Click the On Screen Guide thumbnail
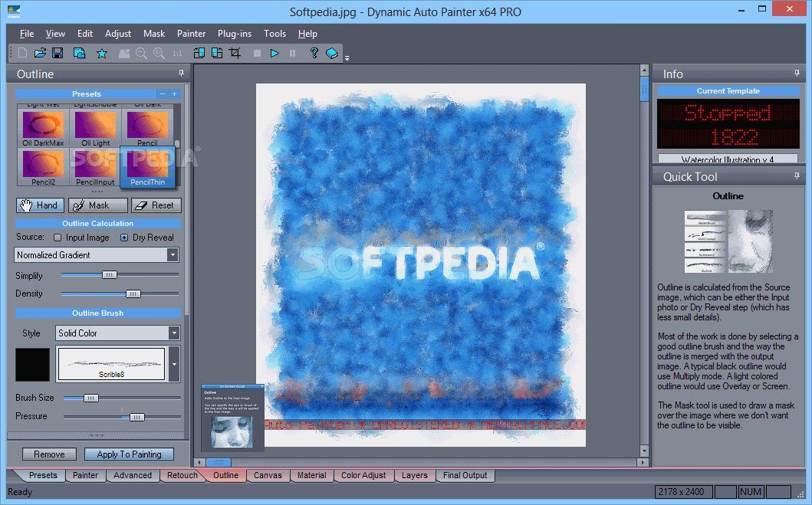The height and width of the screenshot is (505, 812). (x=232, y=417)
